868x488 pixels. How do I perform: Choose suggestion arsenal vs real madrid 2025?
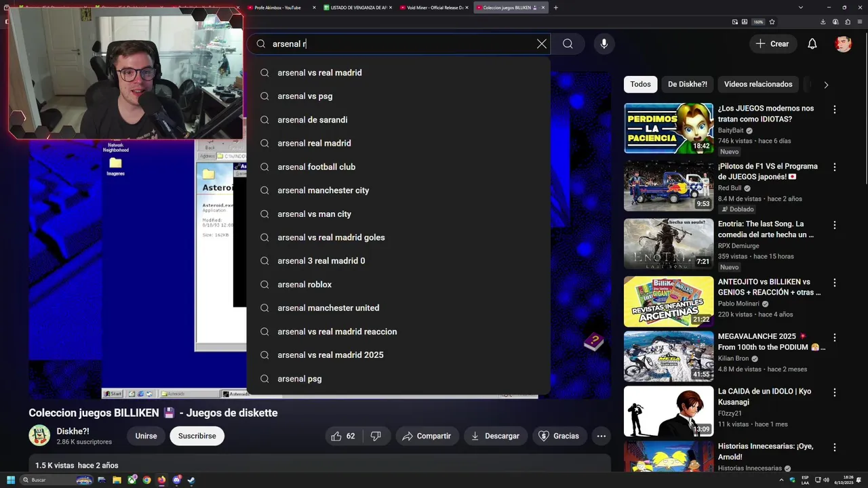tap(398, 355)
